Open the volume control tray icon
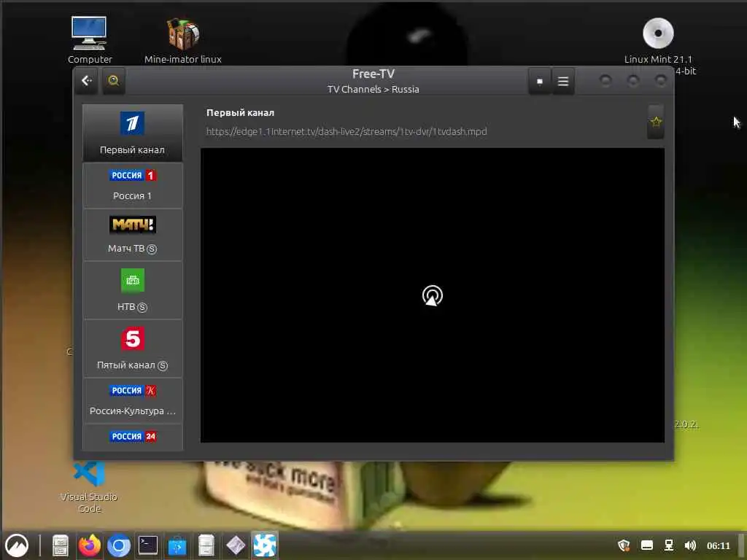 [x=690, y=545]
